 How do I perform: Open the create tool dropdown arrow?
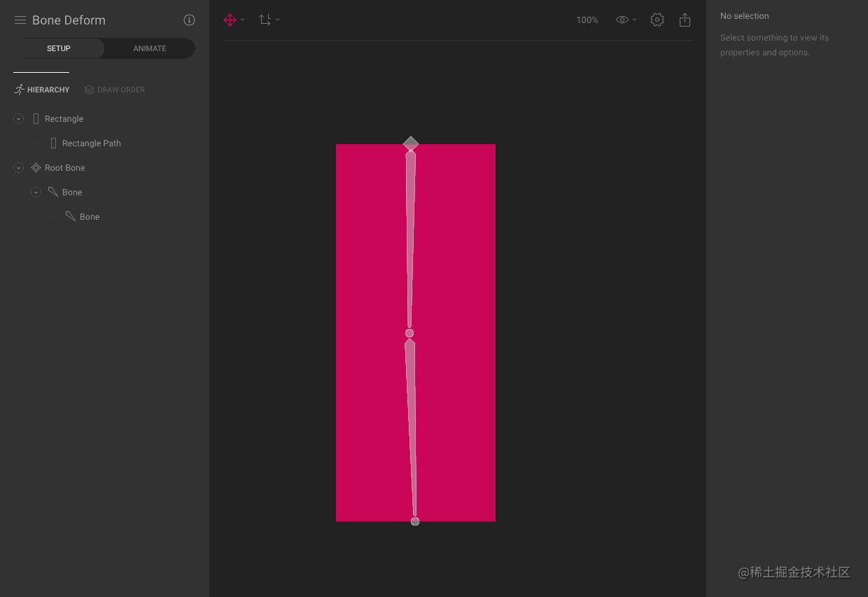278,20
